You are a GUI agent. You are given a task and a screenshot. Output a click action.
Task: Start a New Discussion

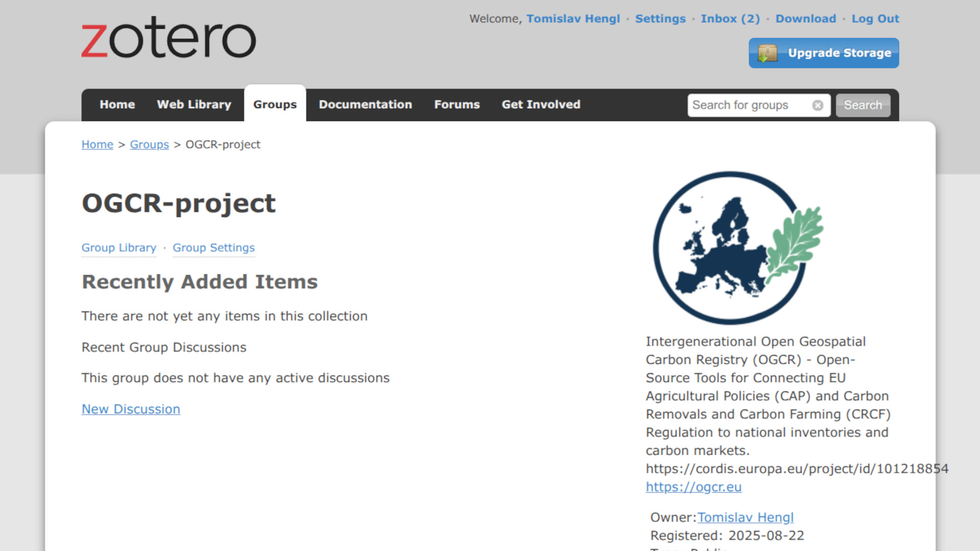[131, 409]
